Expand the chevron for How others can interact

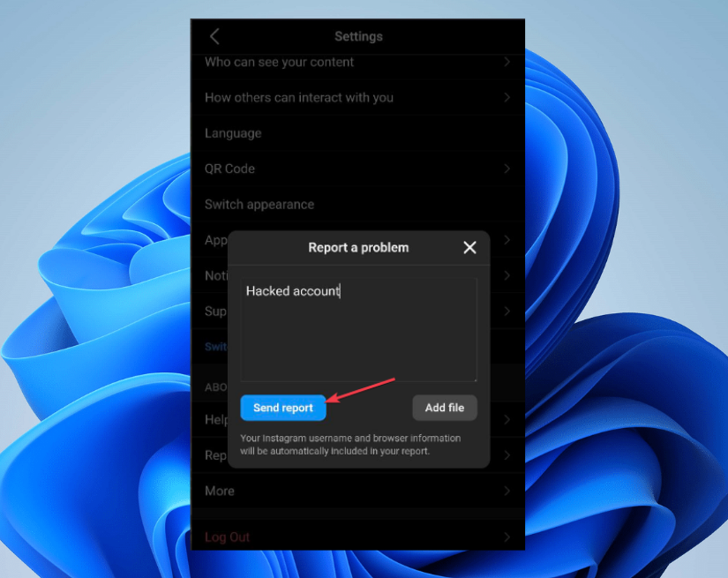pos(507,97)
